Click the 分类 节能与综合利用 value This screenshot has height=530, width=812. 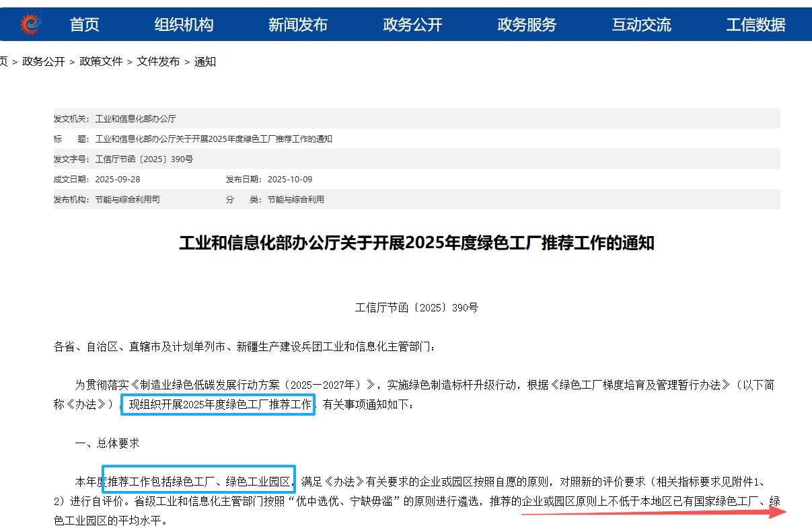(x=296, y=200)
